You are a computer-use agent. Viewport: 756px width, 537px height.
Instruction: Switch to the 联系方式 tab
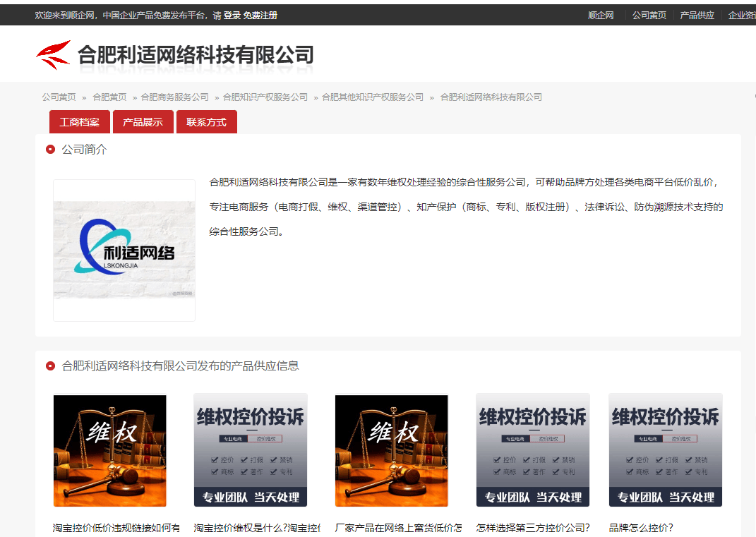click(207, 122)
